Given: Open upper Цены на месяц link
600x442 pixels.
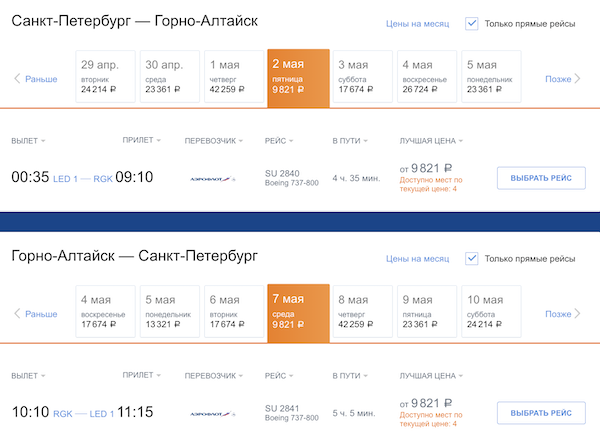Looking at the screenshot, I should click(417, 23).
